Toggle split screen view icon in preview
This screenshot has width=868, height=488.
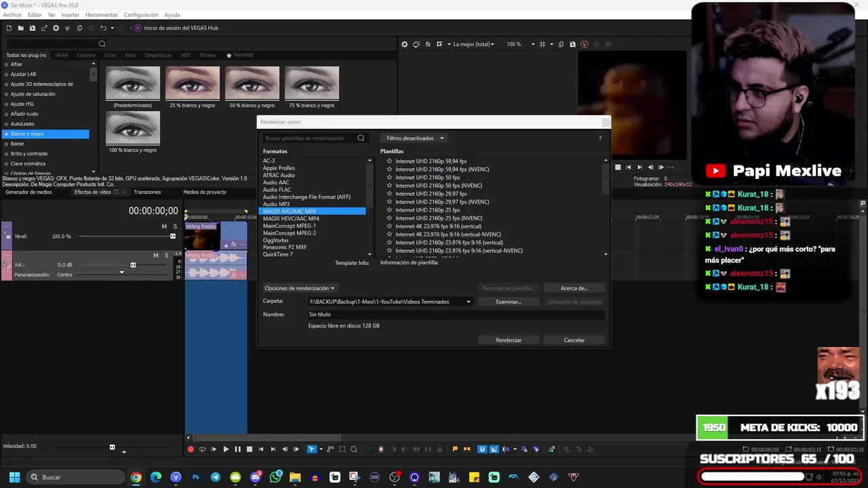tap(439, 44)
